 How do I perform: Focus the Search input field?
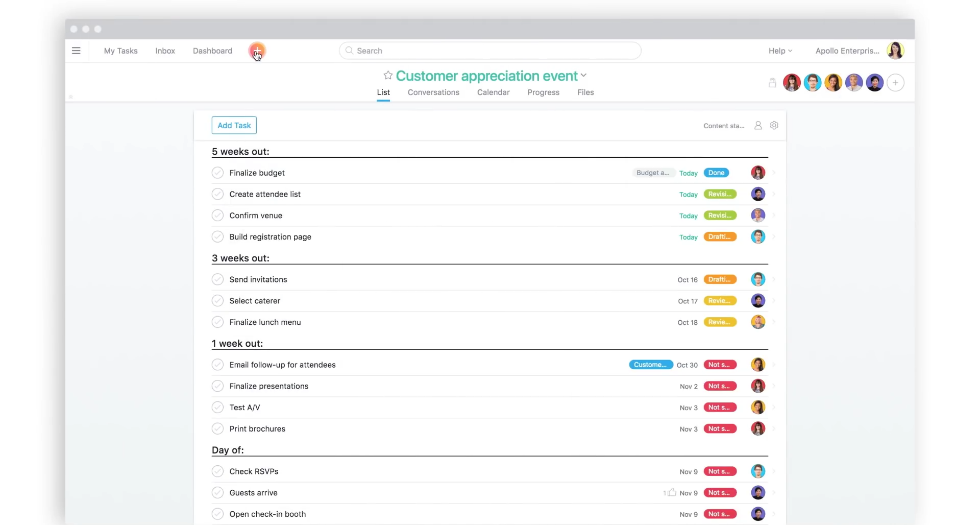point(490,51)
